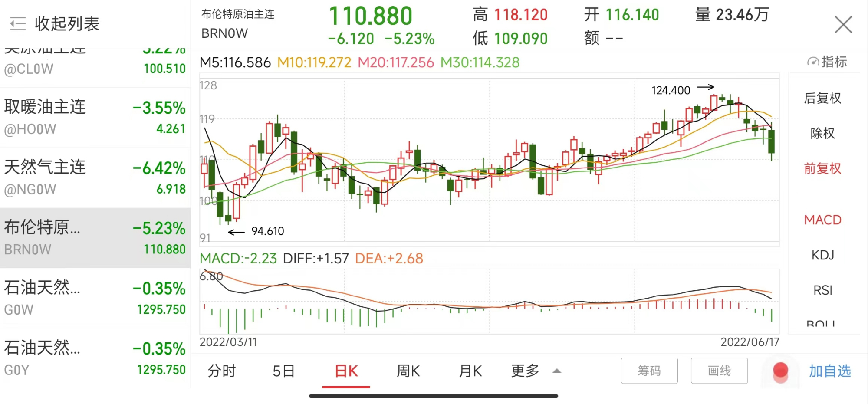Click the horizontal scrollbar at the bottom

434,395
